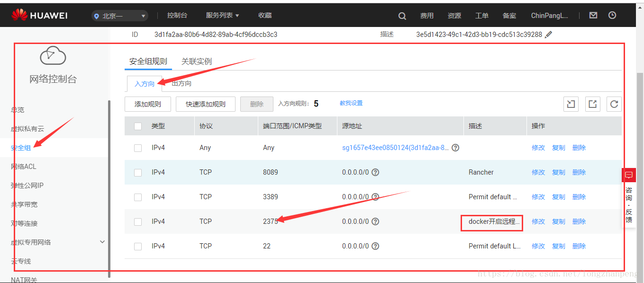Image resolution: width=644 pixels, height=283 pixels.
Task: Open the red consultation chat icon
Action: coord(629,175)
